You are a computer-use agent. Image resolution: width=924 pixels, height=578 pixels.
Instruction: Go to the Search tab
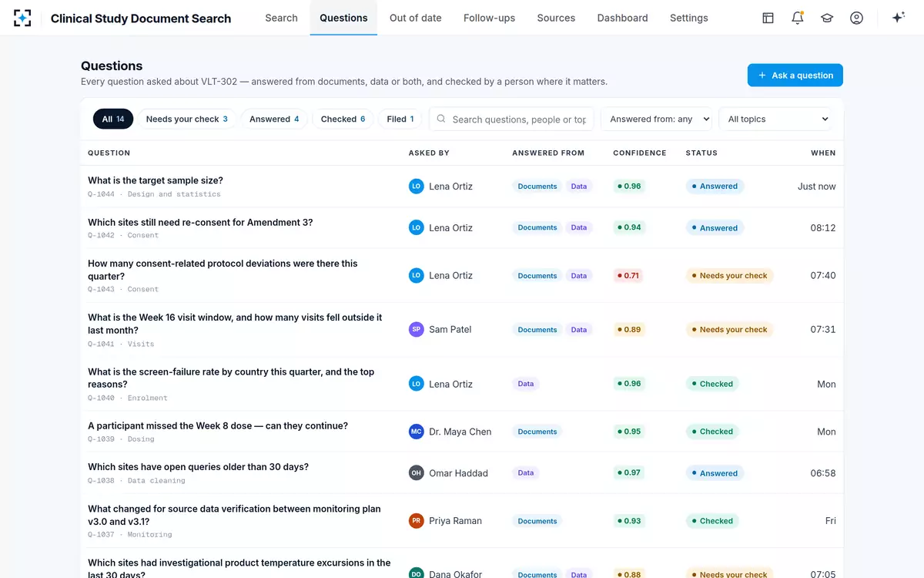pos(281,18)
